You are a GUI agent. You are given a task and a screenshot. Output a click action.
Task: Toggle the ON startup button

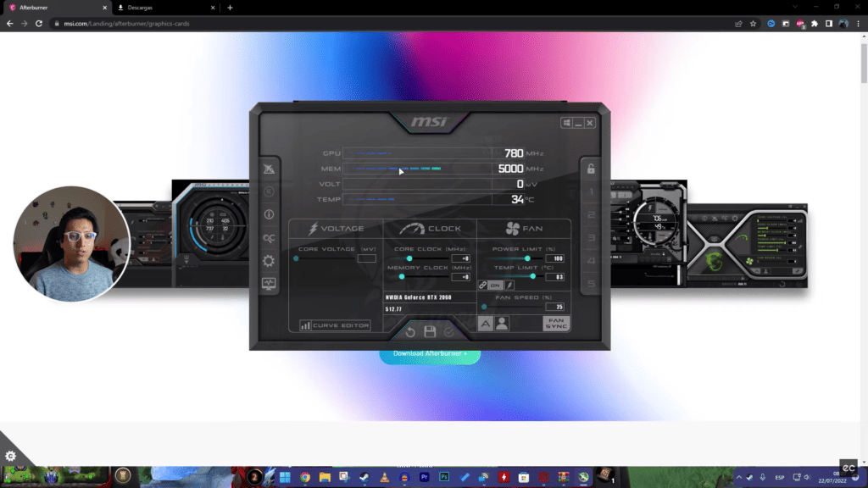click(x=495, y=286)
